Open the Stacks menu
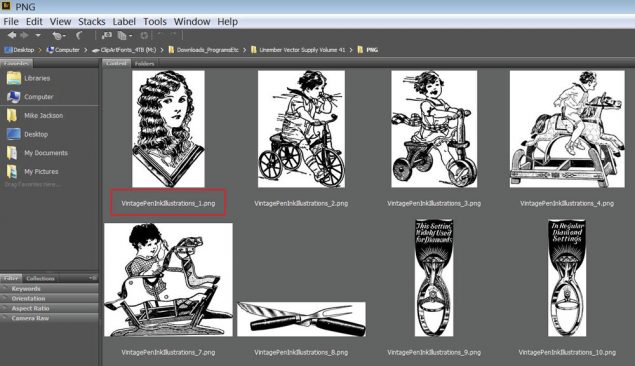The height and width of the screenshot is (366, 635). [x=92, y=21]
